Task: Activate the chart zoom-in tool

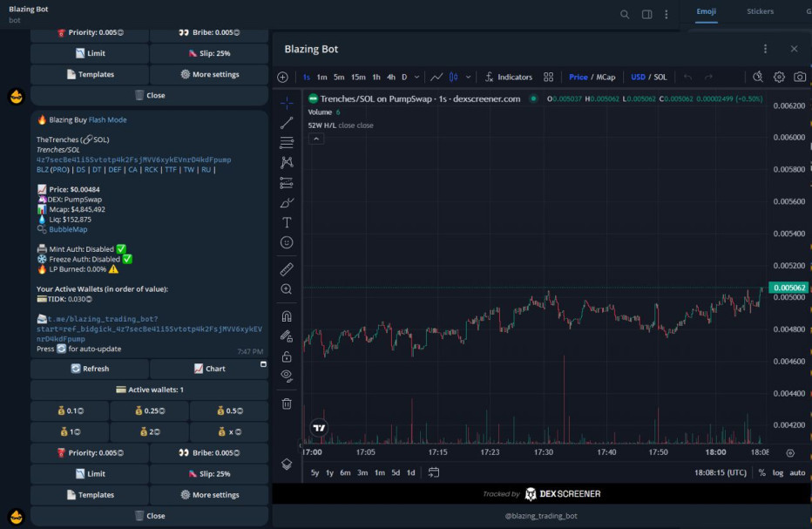Action: tap(287, 289)
